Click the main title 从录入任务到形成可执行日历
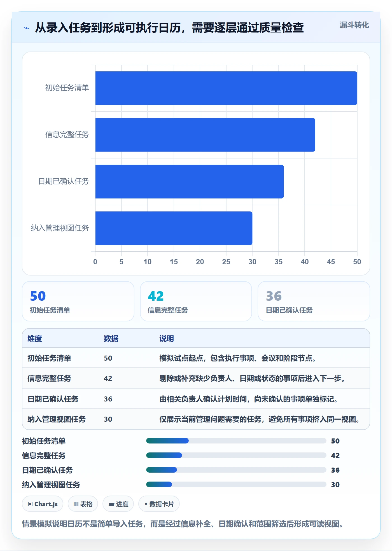This screenshot has height=551, width=392. (x=169, y=28)
